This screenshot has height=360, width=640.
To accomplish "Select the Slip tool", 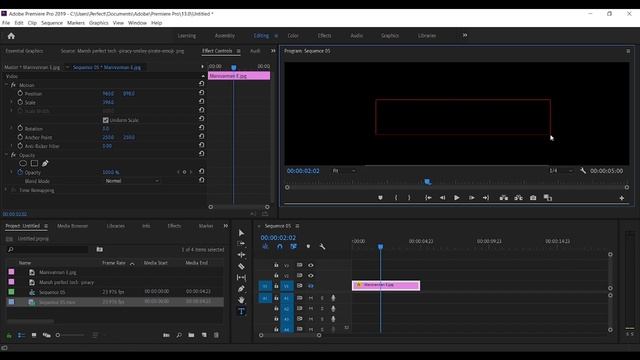I will pos(241,278).
